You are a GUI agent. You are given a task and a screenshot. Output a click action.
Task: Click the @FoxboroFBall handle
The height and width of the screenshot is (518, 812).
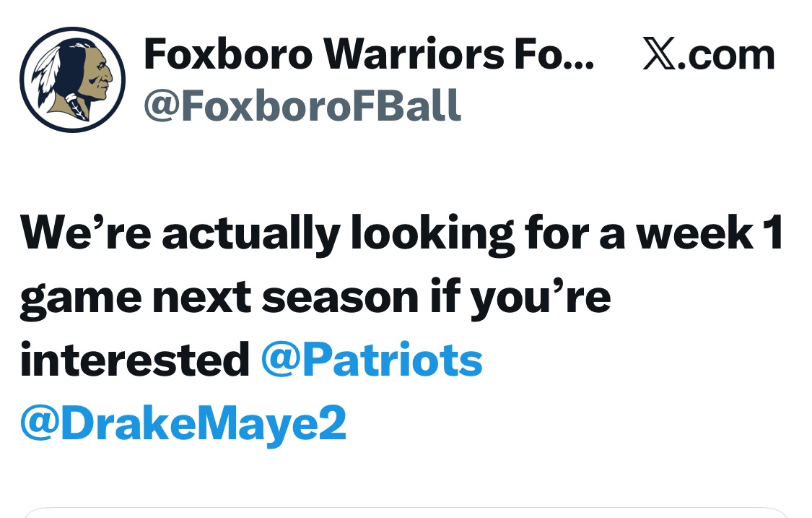pos(302,105)
